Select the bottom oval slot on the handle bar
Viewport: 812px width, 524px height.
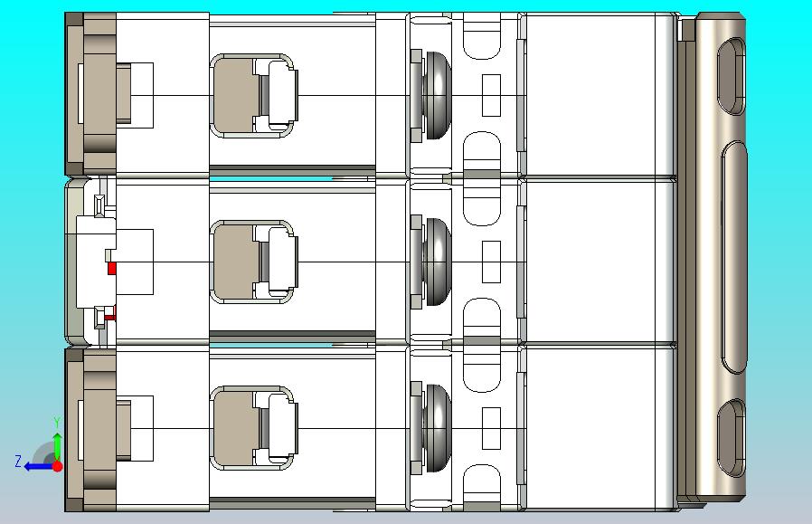tap(731, 438)
